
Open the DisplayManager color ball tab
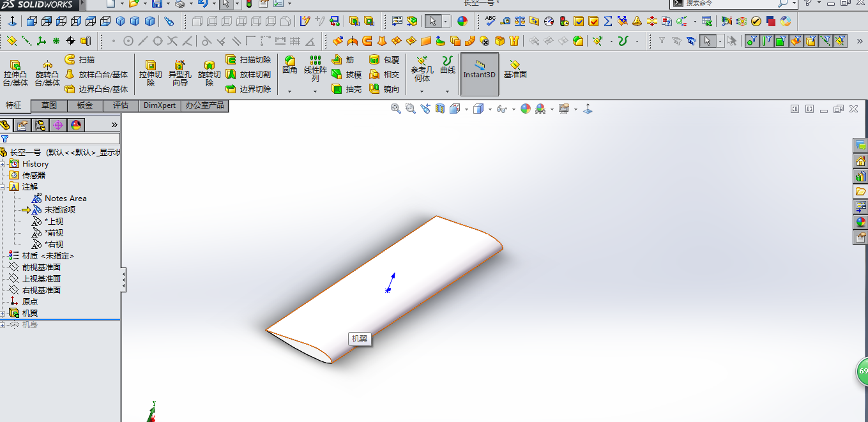(x=76, y=125)
